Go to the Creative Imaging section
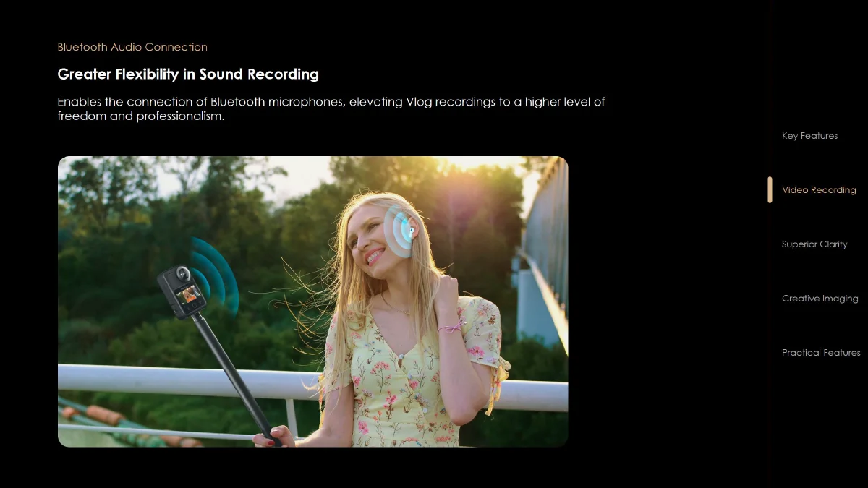Image resolution: width=868 pixels, height=488 pixels. (820, 299)
